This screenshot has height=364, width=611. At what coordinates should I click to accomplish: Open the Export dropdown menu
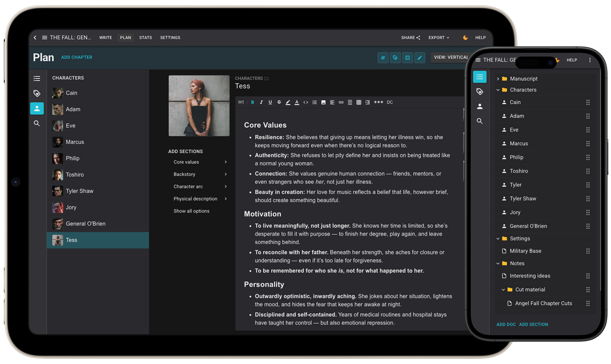click(439, 38)
